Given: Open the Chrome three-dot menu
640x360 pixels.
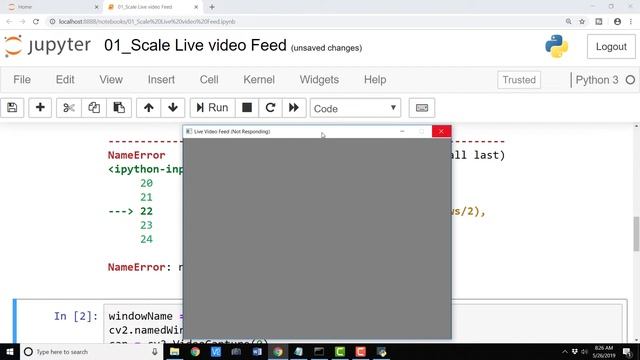Looking at the screenshot, I should [631, 22].
